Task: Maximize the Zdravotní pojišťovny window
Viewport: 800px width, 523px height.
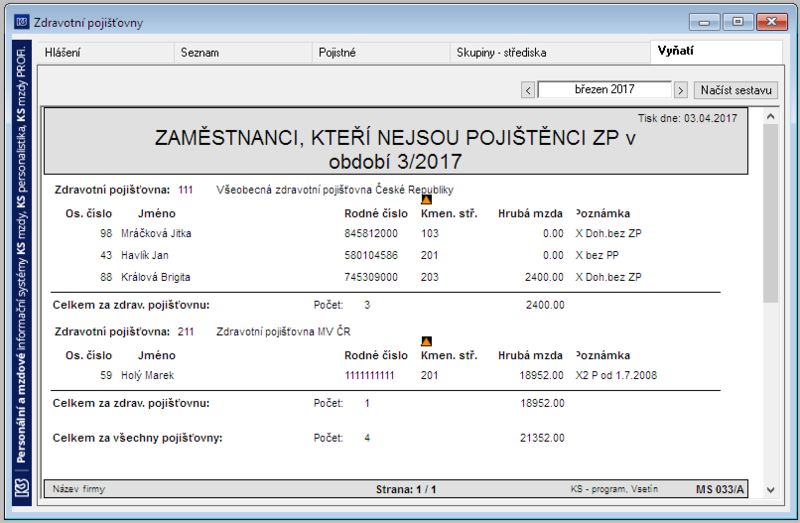Action: (738, 22)
